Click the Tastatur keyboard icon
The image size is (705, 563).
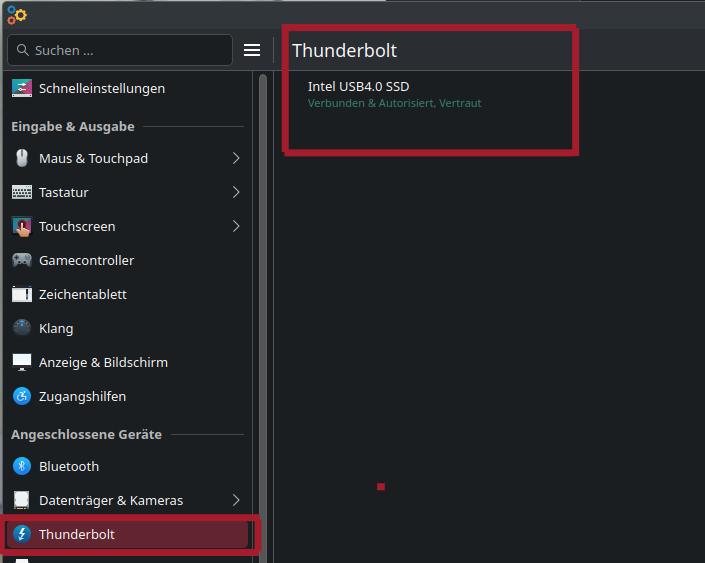[22, 192]
